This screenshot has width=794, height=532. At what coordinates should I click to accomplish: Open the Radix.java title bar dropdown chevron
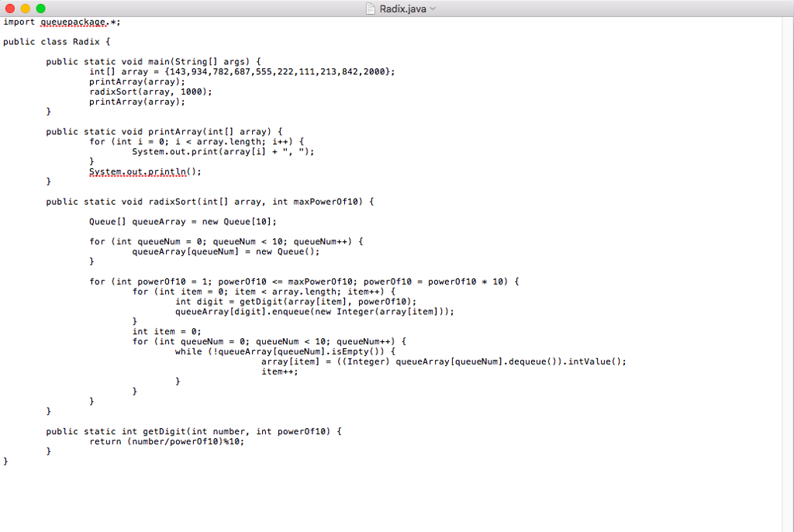[433, 9]
